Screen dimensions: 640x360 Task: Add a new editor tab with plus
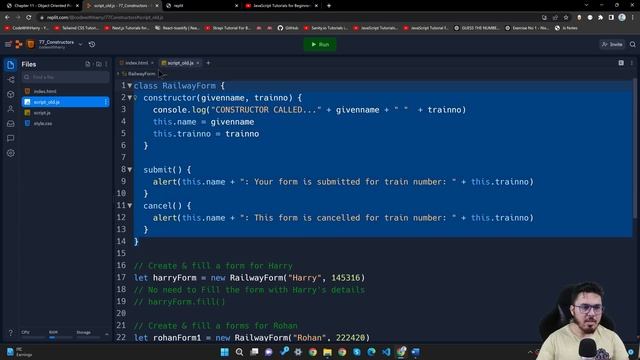click(208, 63)
